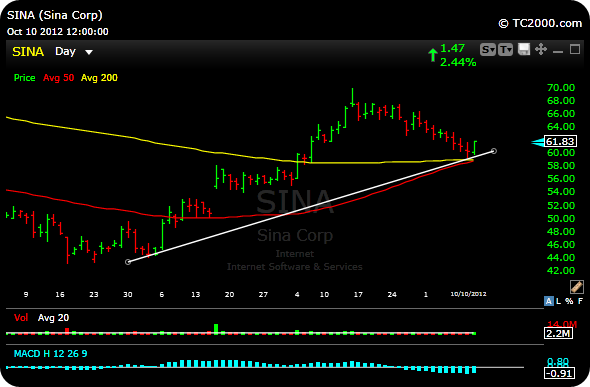Toggle the L logarithmic scale option

pos(559,301)
